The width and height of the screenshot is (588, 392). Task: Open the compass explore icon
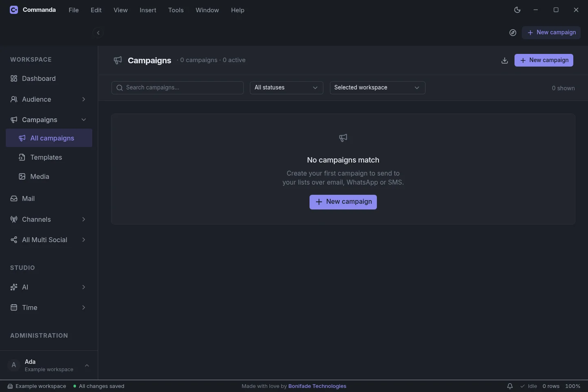[513, 33]
